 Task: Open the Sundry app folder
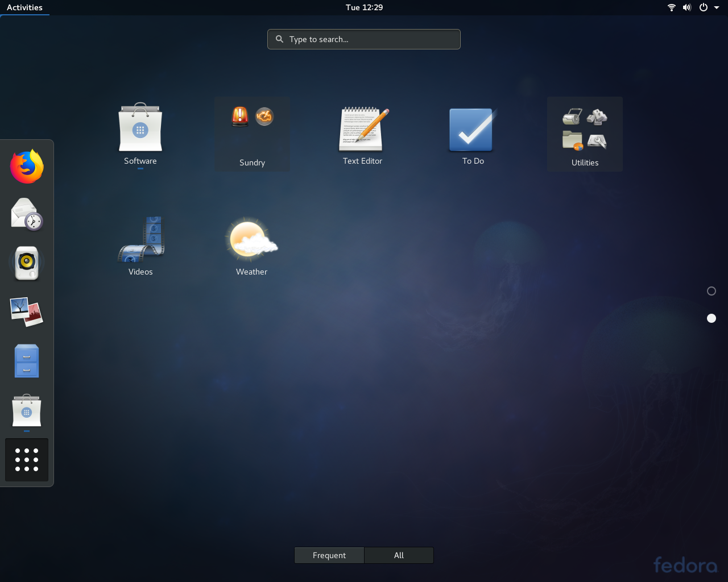[252, 134]
